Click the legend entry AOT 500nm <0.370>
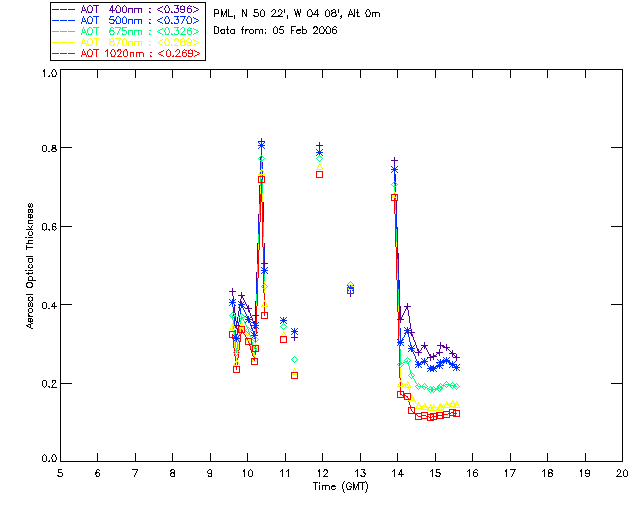The height and width of the screenshot is (512, 640). pyautogui.click(x=127, y=20)
